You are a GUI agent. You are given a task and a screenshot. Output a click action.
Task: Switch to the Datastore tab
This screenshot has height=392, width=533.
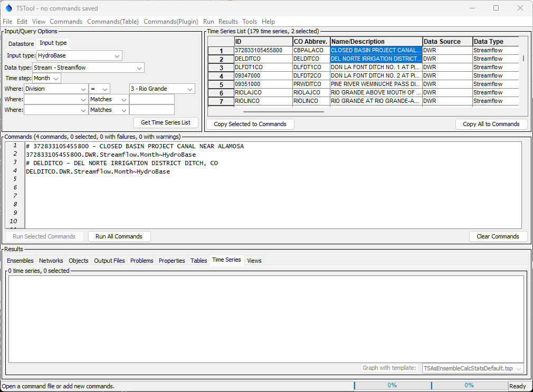[21, 44]
